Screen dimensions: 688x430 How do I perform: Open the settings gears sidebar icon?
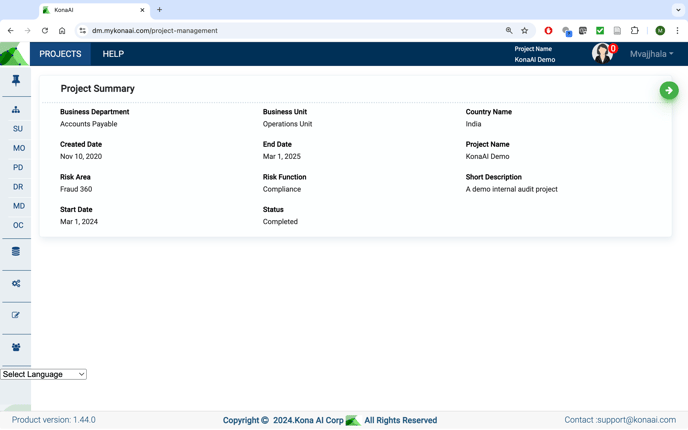16,284
